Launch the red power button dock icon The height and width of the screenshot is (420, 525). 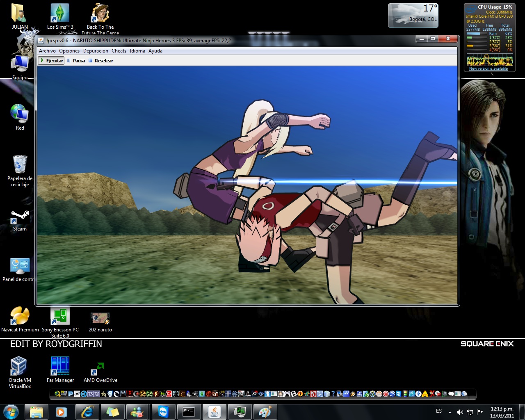(386, 394)
